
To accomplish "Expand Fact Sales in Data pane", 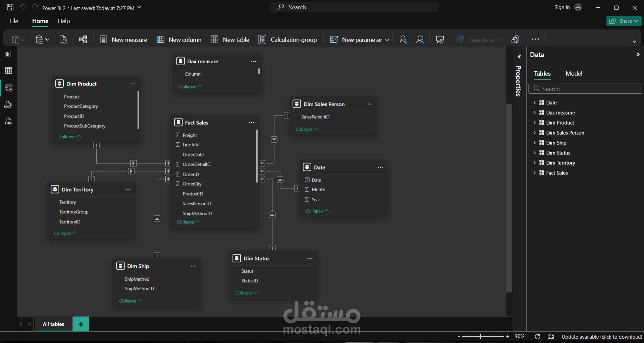I will (534, 173).
